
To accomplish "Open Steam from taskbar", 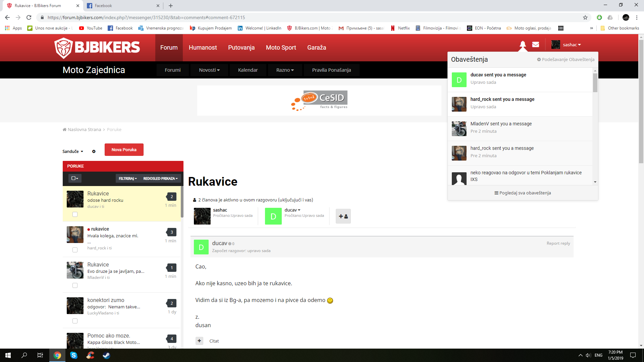I will pyautogui.click(x=106, y=355).
